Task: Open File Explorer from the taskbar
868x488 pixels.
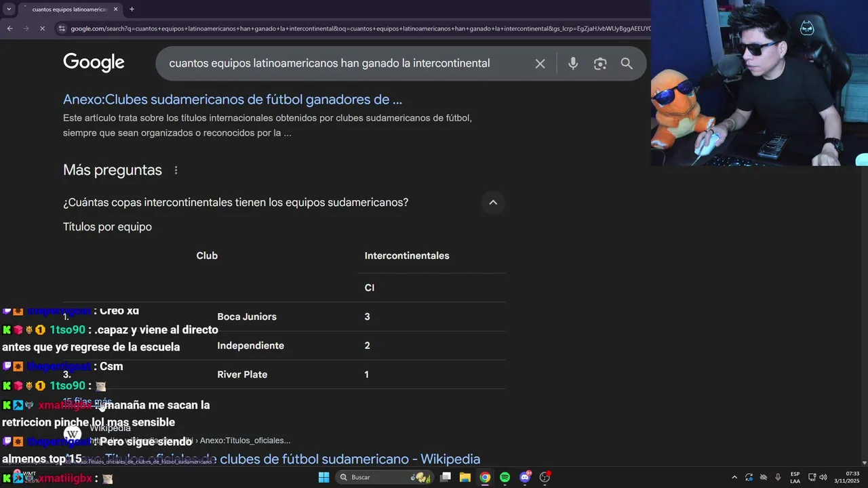Action: pyautogui.click(x=465, y=477)
